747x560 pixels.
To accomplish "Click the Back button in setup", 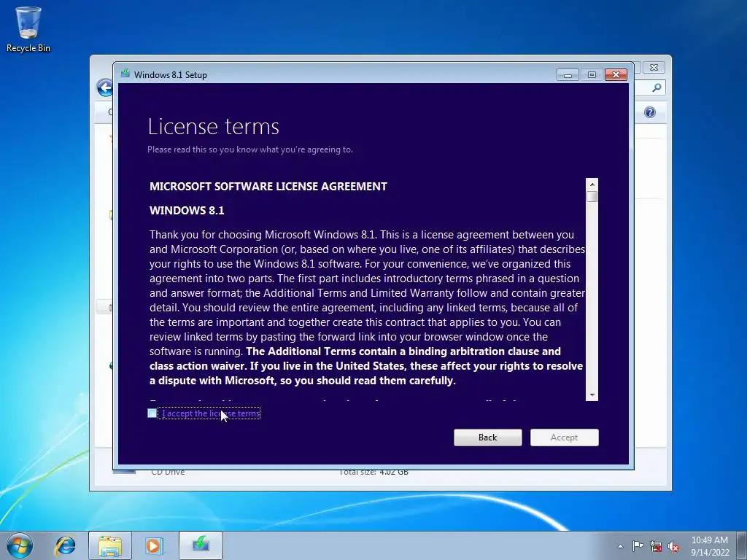I will (487, 437).
